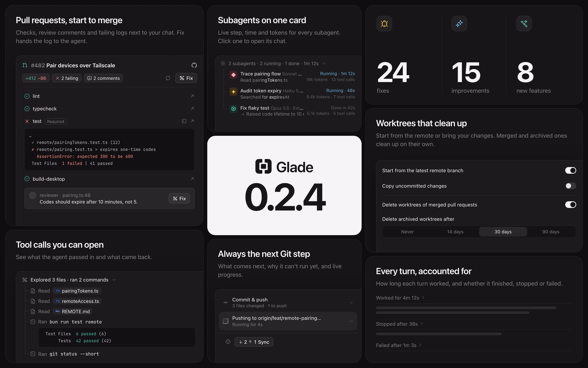Click the Sync button with 2 down 1 up
This screenshot has width=588, height=368.
[254, 342]
